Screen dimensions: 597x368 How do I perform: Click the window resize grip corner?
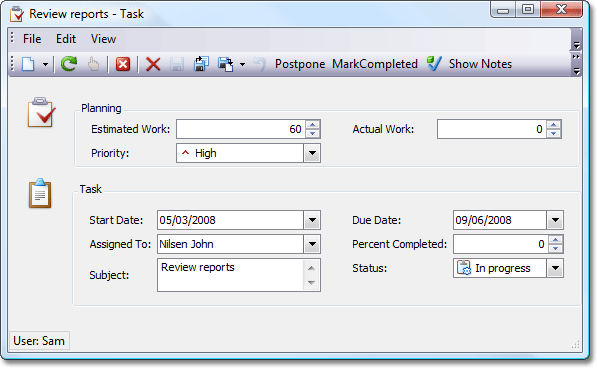coord(575,344)
